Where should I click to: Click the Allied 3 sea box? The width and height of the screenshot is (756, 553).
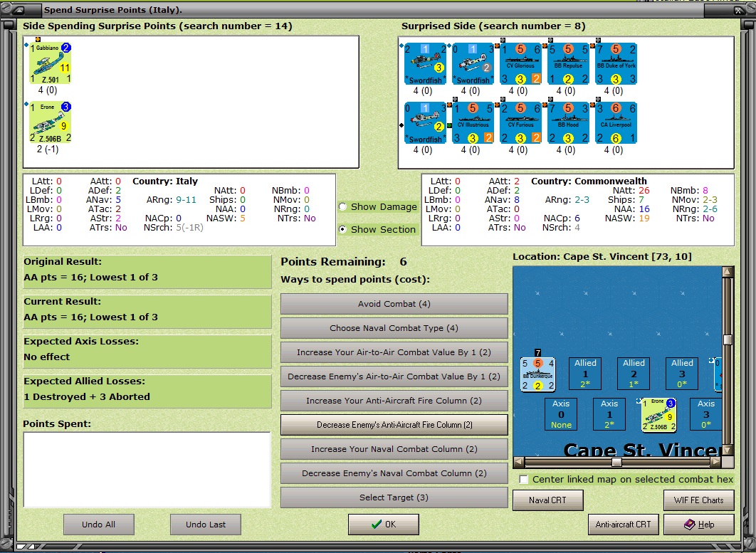tap(682, 373)
